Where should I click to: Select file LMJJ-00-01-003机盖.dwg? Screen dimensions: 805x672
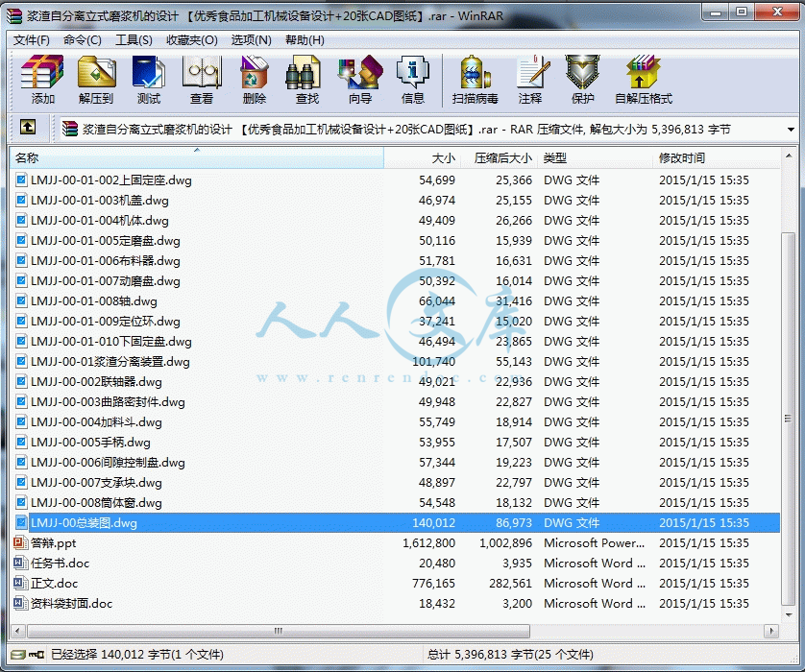[100, 200]
